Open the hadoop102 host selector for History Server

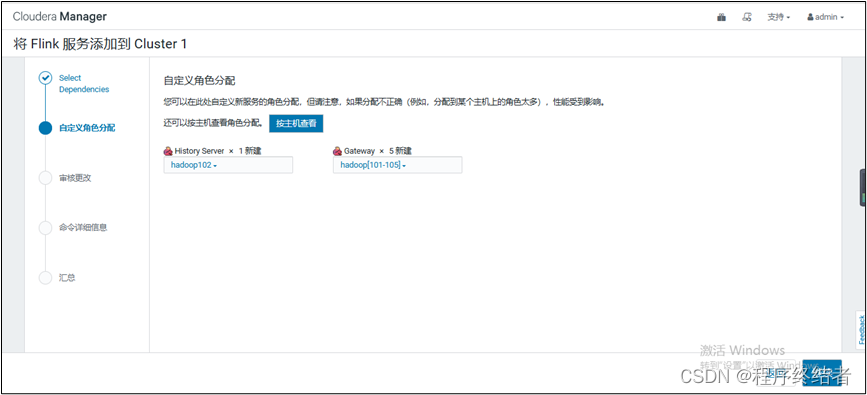coord(228,165)
